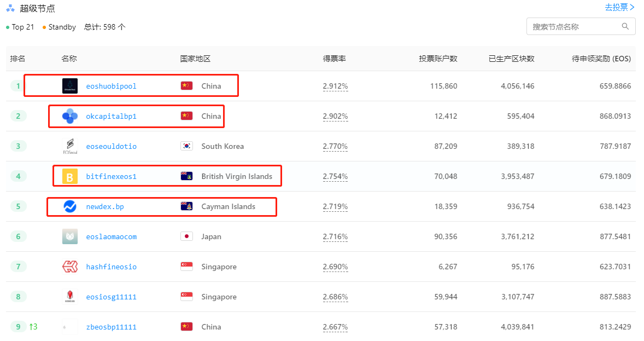Click the Japan country label
644x341 pixels.
pyautogui.click(x=211, y=236)
